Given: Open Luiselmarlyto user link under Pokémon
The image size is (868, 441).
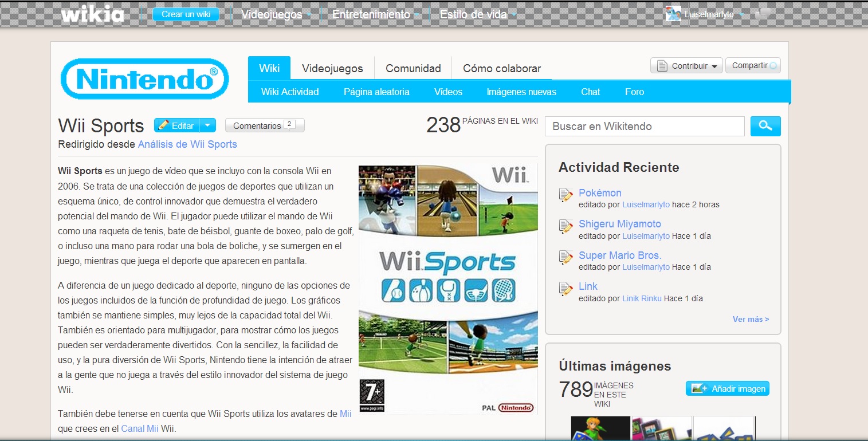Looking at the screenshot, I should pyautogui.click(x=646, y=204).
